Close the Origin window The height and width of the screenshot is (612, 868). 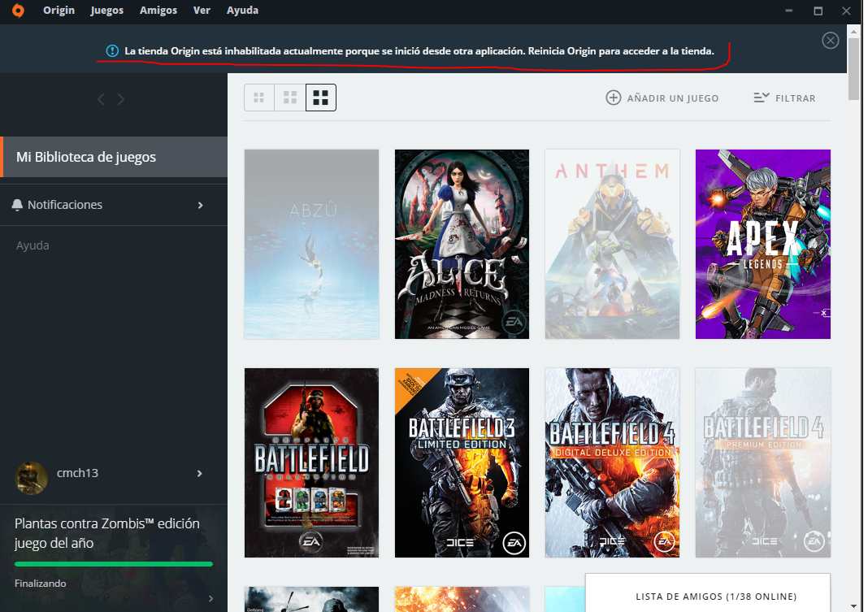coord(846,11)
